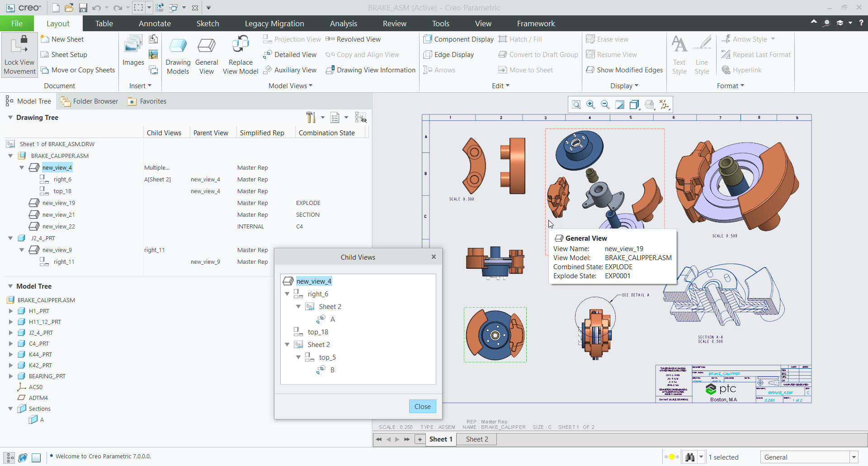The height and width of the screenshot is (466, 868).
Task: Switch to the Sketch ribbon tab
Action: coord(208,24)
